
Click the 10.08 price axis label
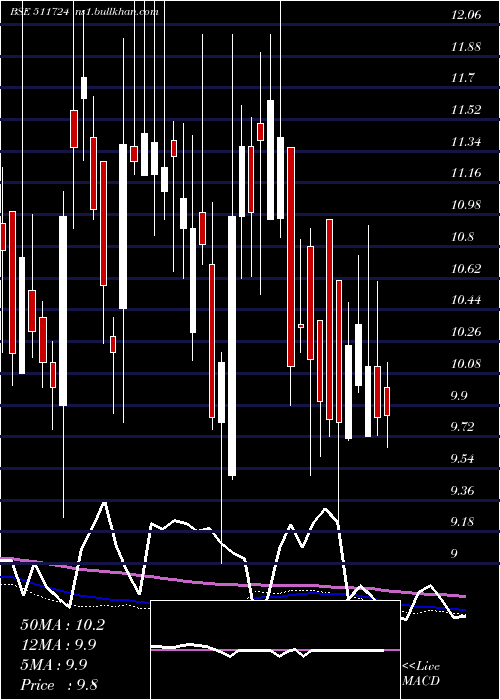tap(466, 363)
